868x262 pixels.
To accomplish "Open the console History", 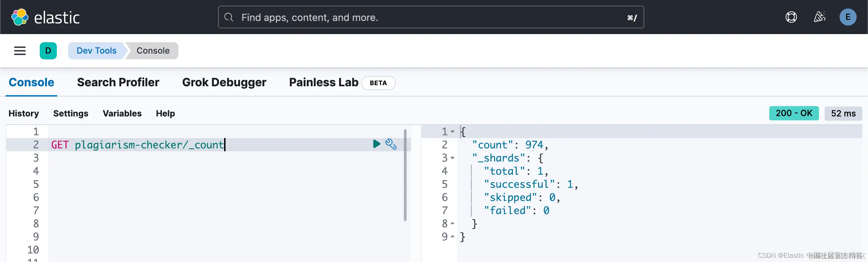I will pos(24,114).
